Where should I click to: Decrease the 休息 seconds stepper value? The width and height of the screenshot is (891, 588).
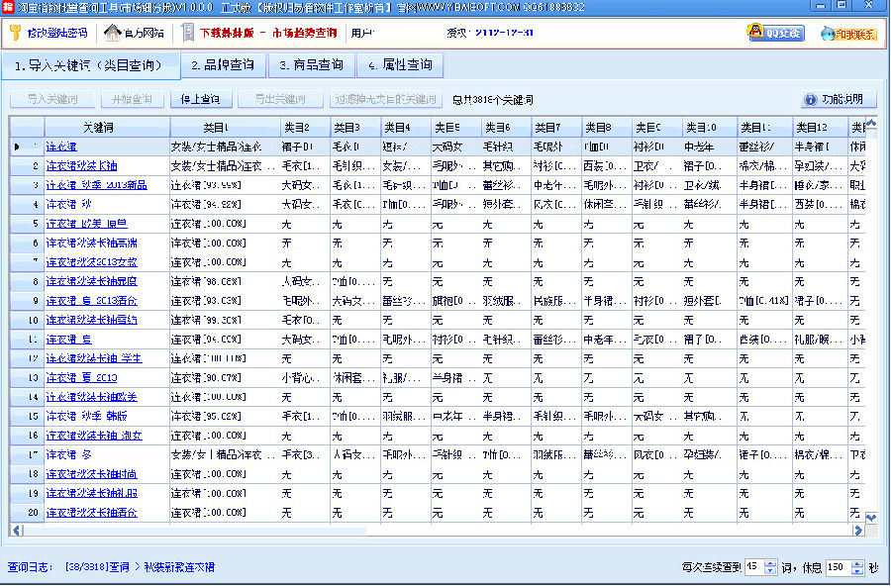[857, 571]
